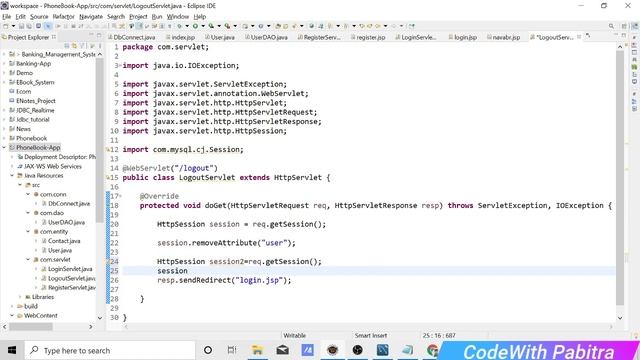Collapse the com.servlet package
Viewport: 640px width, 360px height.
28,260
